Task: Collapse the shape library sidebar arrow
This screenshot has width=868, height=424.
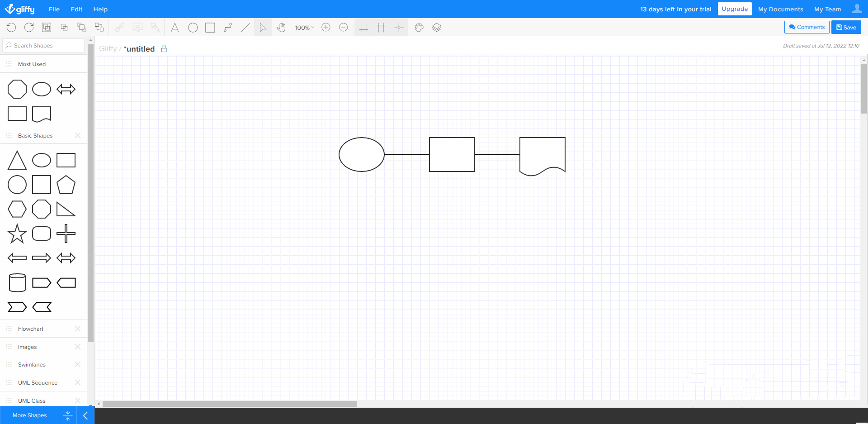Action: [x=85, y=415]
